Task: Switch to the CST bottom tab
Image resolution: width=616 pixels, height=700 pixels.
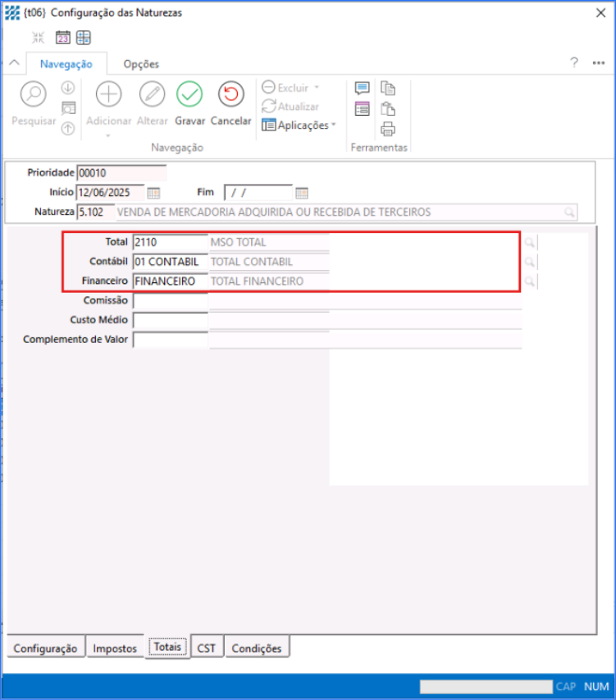Action: [207, 648]
